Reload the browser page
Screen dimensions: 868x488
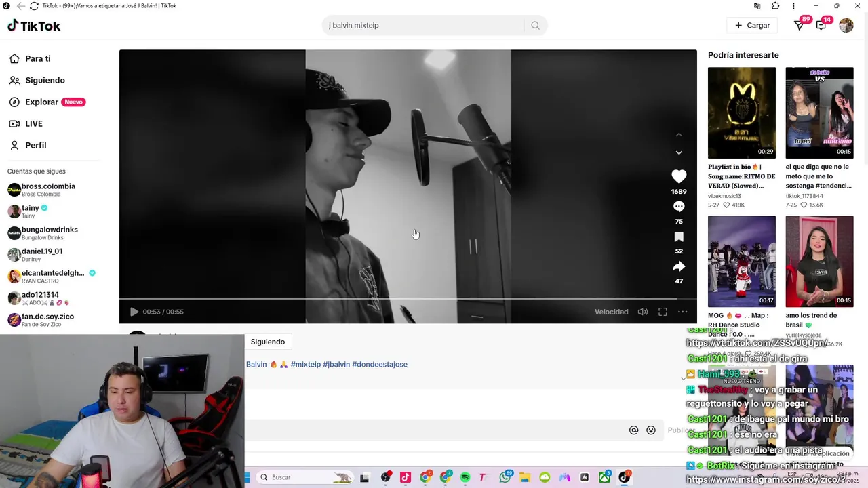pyautogui.click(x=34, y=6)
